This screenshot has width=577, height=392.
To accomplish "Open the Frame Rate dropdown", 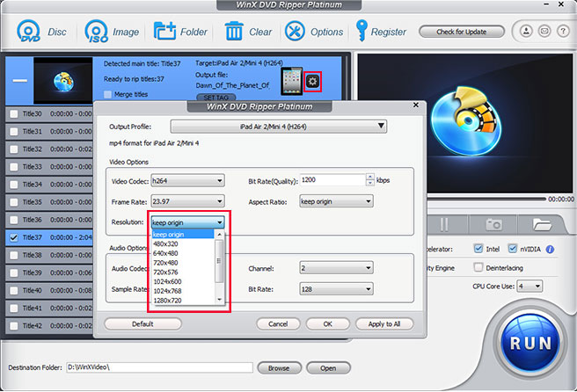I will [x=187, y=201].
